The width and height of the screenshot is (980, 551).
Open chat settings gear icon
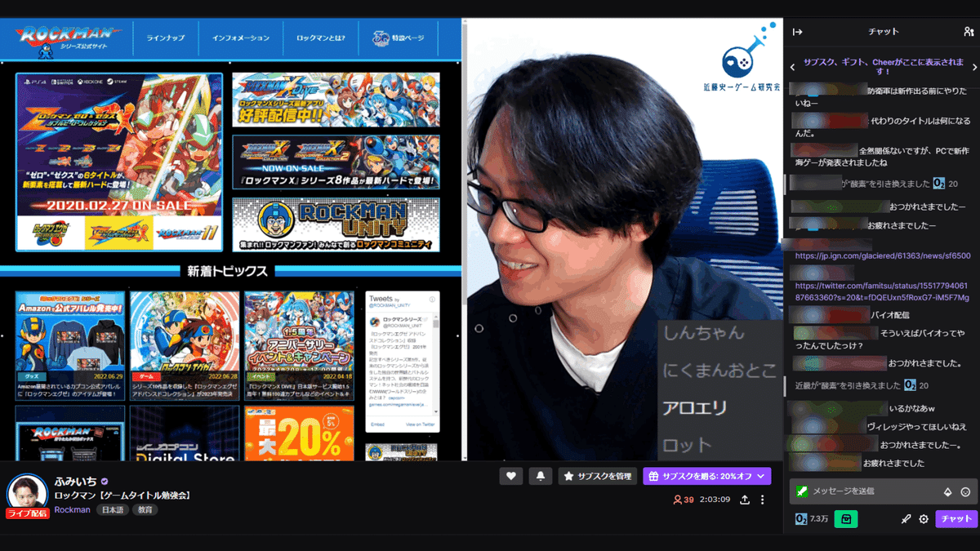924,519
